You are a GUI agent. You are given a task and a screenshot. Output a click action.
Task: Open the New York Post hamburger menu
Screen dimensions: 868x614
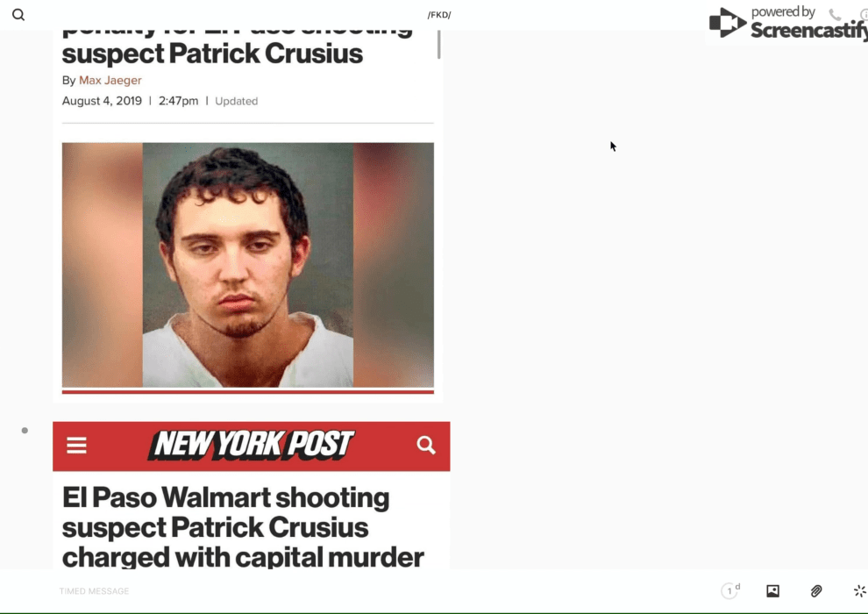pos(76,445)
